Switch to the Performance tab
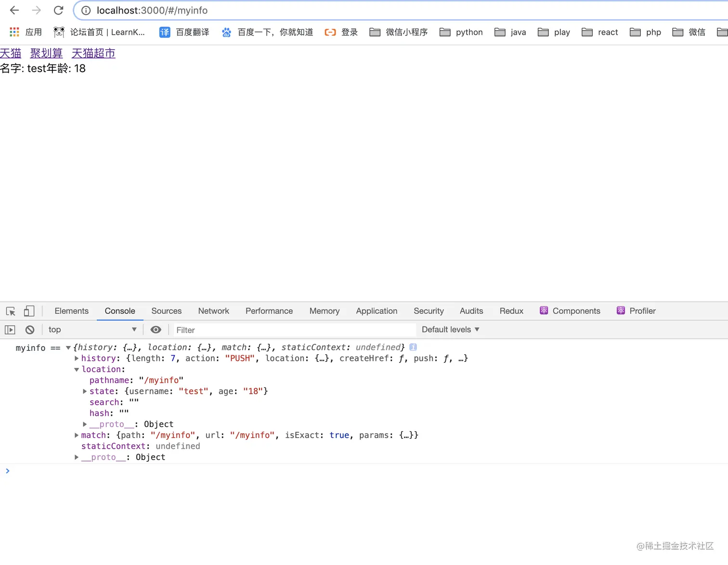728x565 pixels. coord(269,311)
